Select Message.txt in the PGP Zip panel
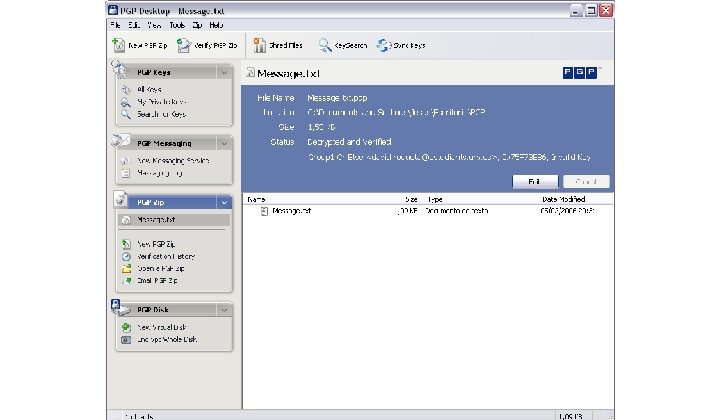Image resolution: width=720 pixels, height=420 pixels. pos(174,220)
